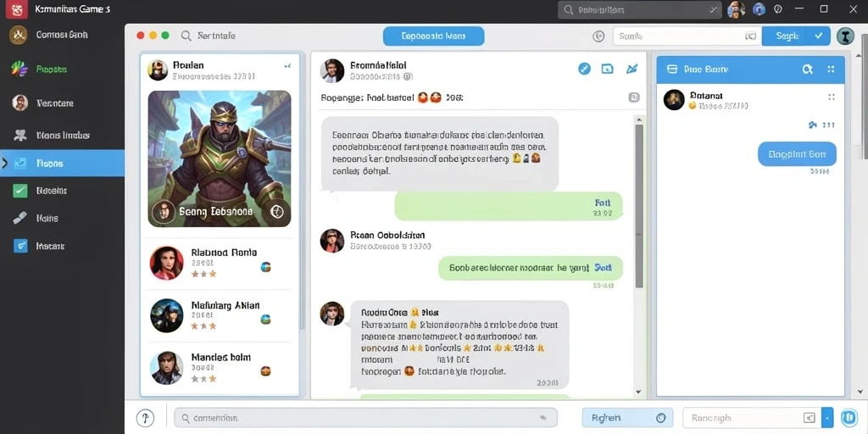Toggle the blue checkmark icon in chat header
Image resolution: width=868 pixels, height=434 pixels.
tap(585, 69)
